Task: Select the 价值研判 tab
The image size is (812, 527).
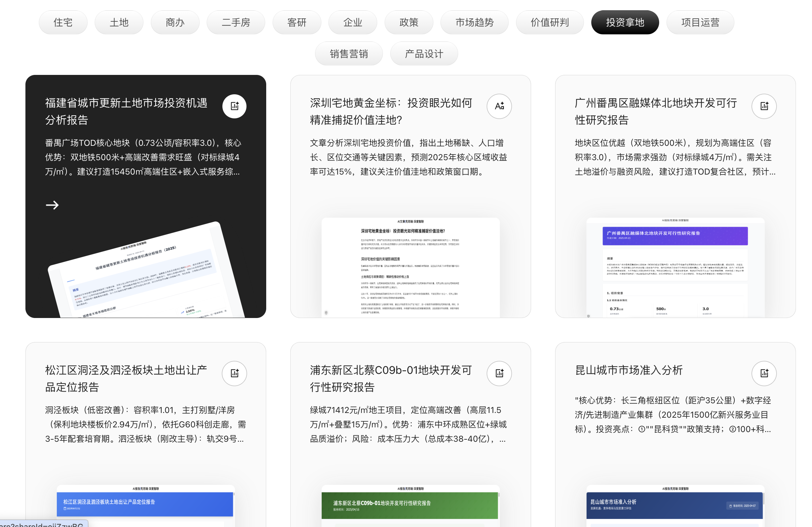Action: coord(549,22)
